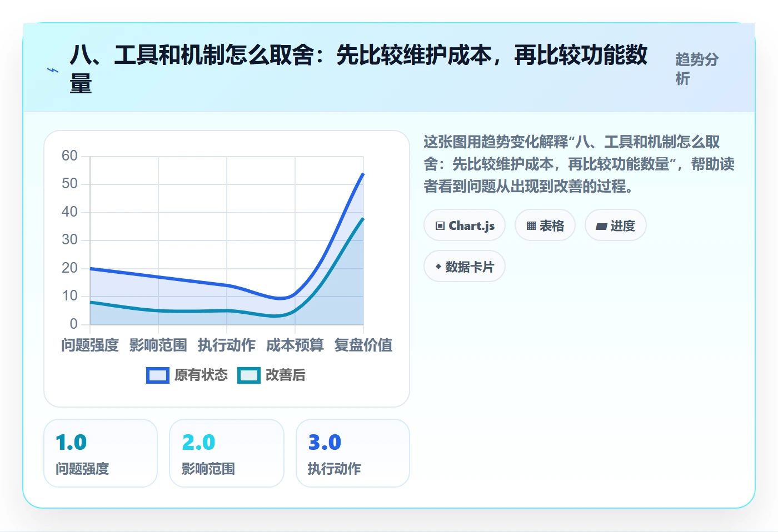Screen dimensions: 778x532
Task: Open the 3.0 执行动作 stat card
Action: point(353,453)
